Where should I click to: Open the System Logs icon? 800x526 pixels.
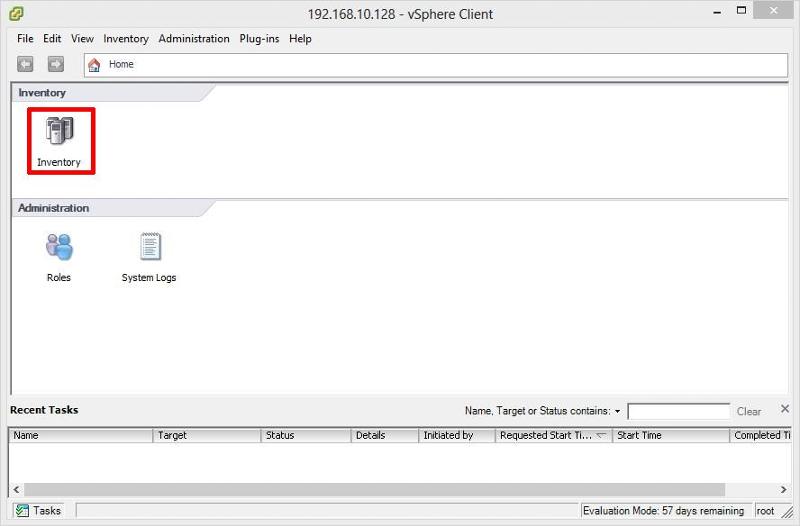click(x=149, y=257)
